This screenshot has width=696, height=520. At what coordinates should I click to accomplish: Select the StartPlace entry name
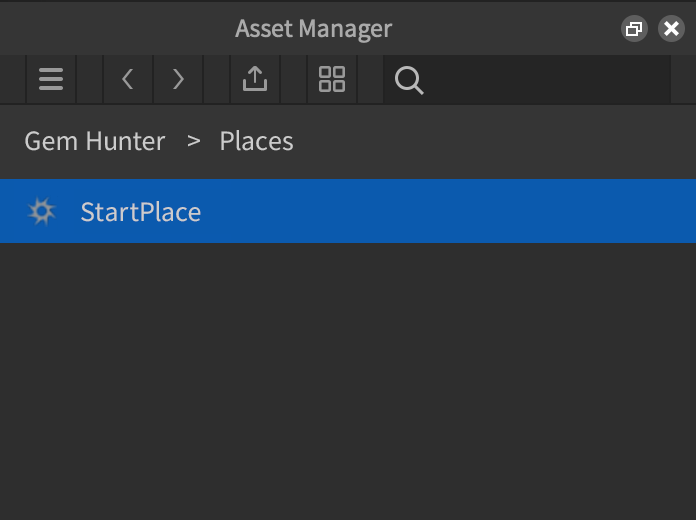pyautogui.click(x=140, y=212)
